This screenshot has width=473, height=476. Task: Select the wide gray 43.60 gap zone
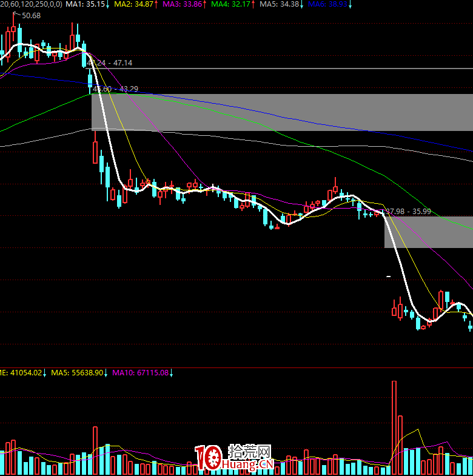click(x=282, y=112)
